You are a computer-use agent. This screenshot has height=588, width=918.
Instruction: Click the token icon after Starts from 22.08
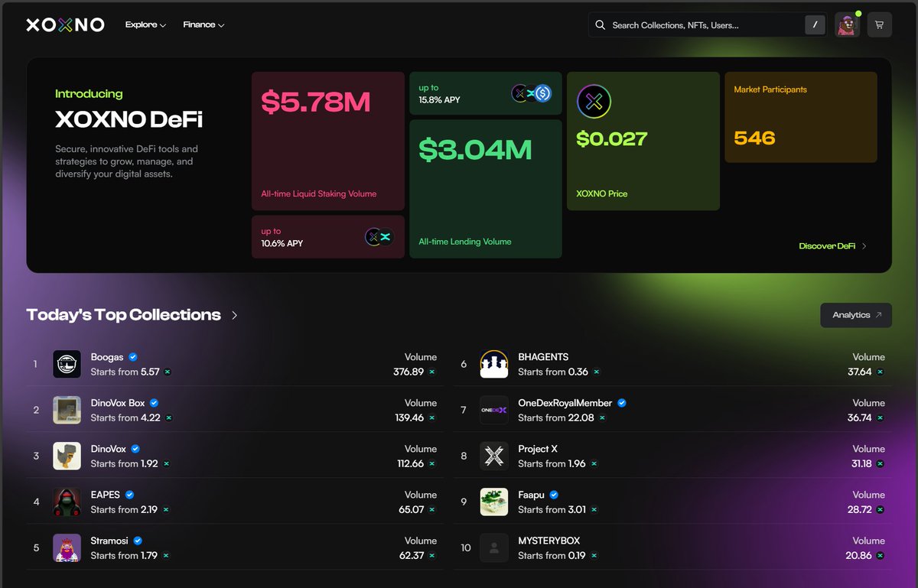[x=602, y=417]
